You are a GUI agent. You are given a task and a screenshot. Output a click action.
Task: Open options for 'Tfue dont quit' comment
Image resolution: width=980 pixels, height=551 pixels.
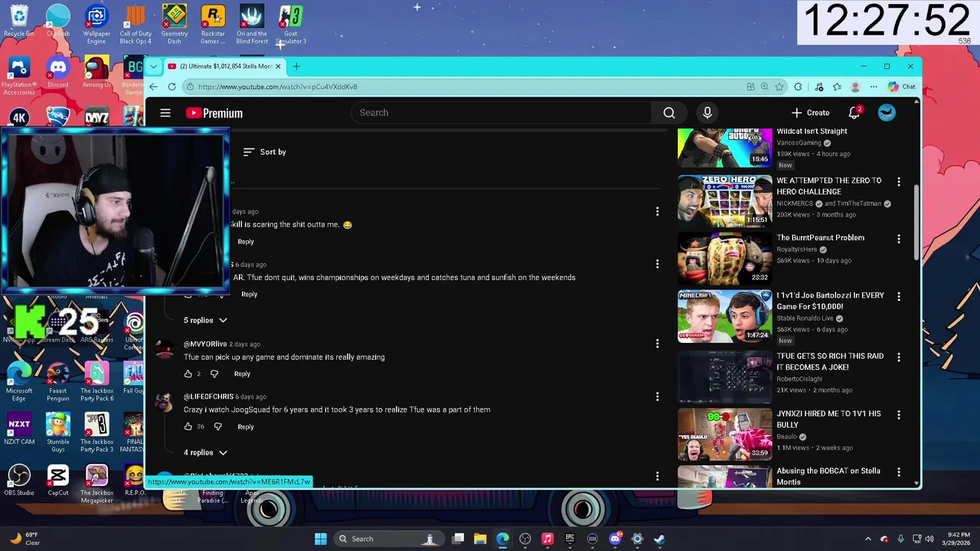(x=657, y=264)
